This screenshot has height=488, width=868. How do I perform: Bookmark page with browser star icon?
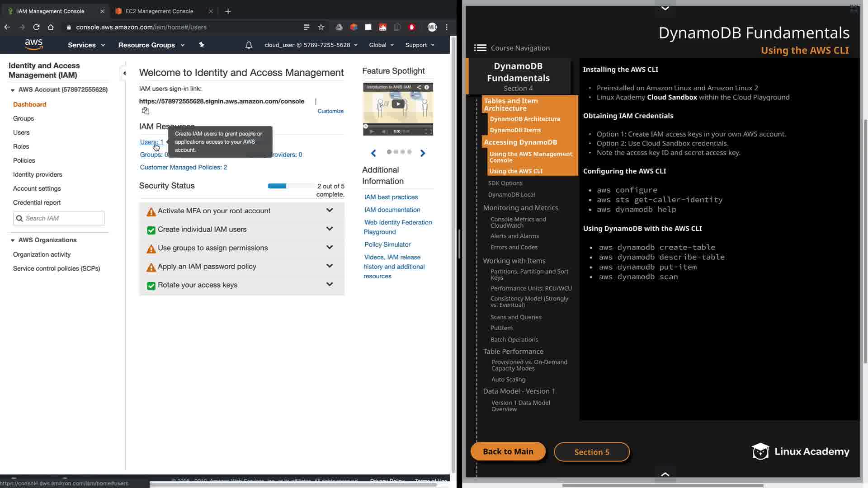point(321,27)
